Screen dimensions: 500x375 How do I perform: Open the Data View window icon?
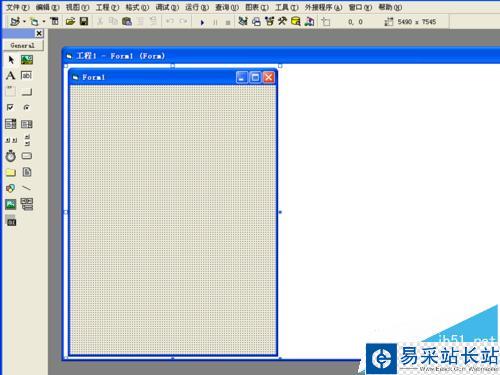tap(296, 22)
